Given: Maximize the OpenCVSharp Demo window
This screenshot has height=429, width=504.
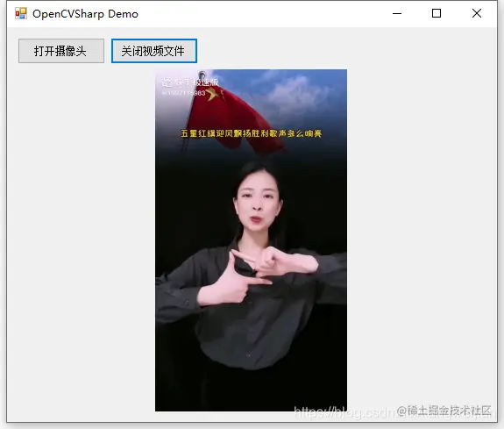Looking at the screenshot, I should [x=437, y=13].
